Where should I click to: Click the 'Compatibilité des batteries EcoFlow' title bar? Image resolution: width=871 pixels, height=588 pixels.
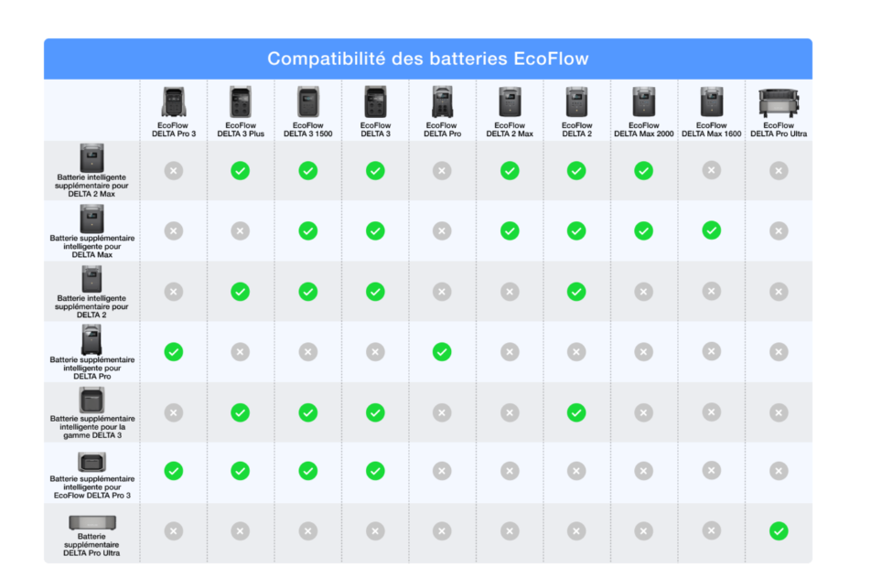[x=427, y=59]
